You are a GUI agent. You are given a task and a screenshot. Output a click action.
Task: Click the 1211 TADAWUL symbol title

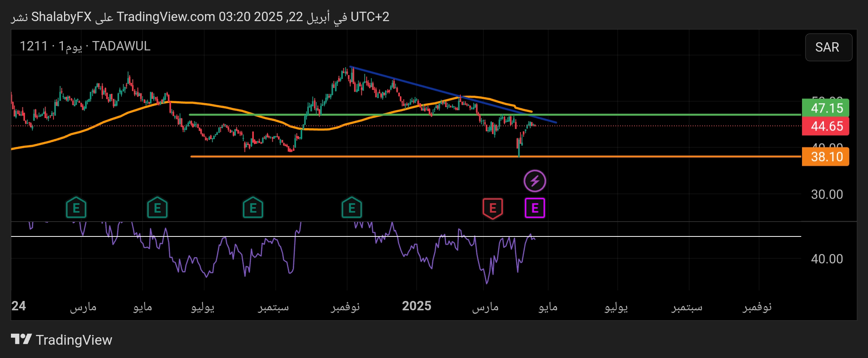point(85,46)
